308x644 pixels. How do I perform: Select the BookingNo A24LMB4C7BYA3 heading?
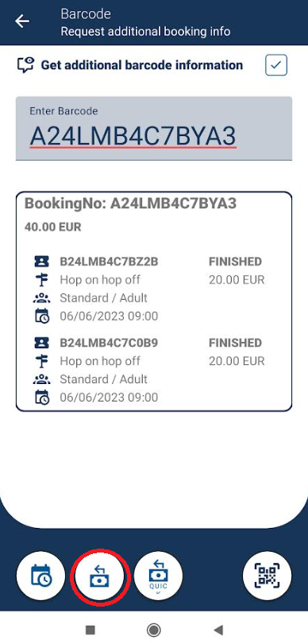[130, 204]
